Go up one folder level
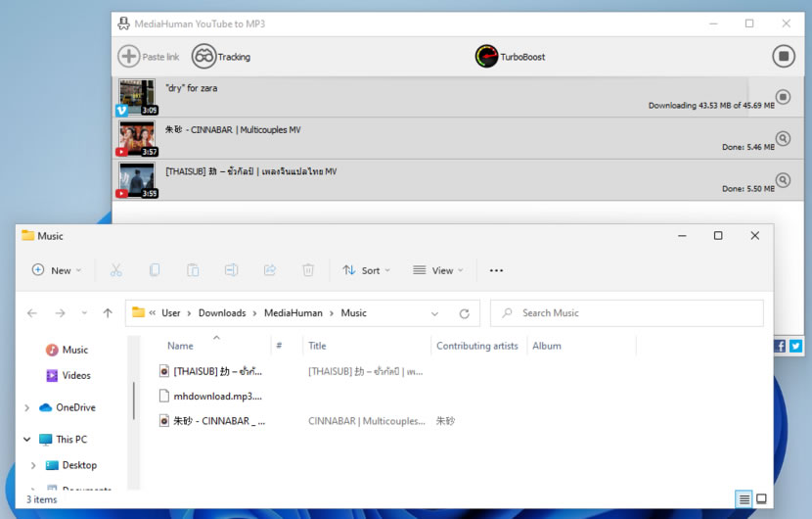812x519 pixels. point(108,313)
